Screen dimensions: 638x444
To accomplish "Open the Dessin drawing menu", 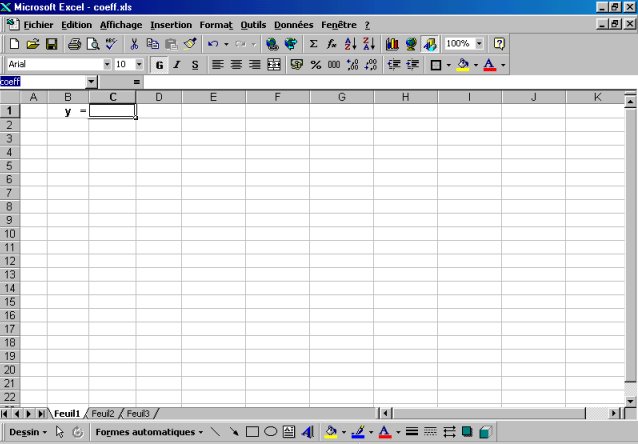I will coord(28,432).
